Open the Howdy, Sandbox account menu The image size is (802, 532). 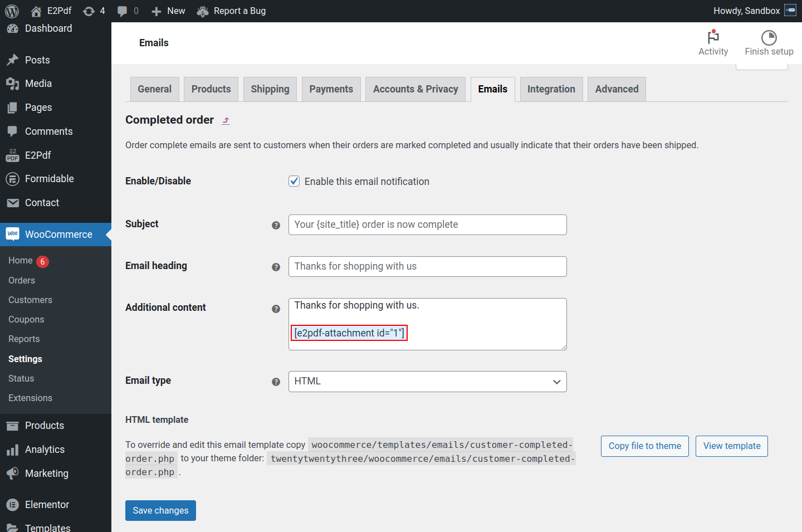coord(754,11)
